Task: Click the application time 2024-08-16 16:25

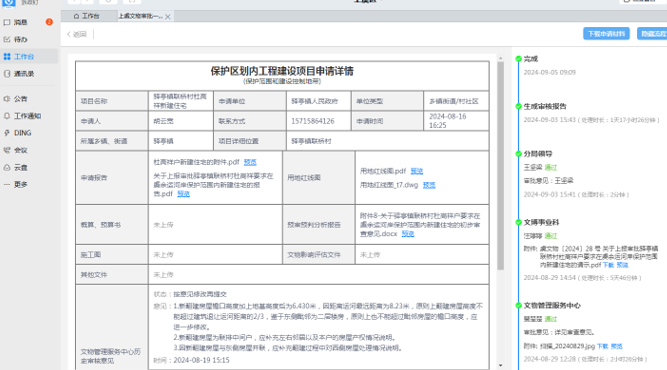Action: 448,121
